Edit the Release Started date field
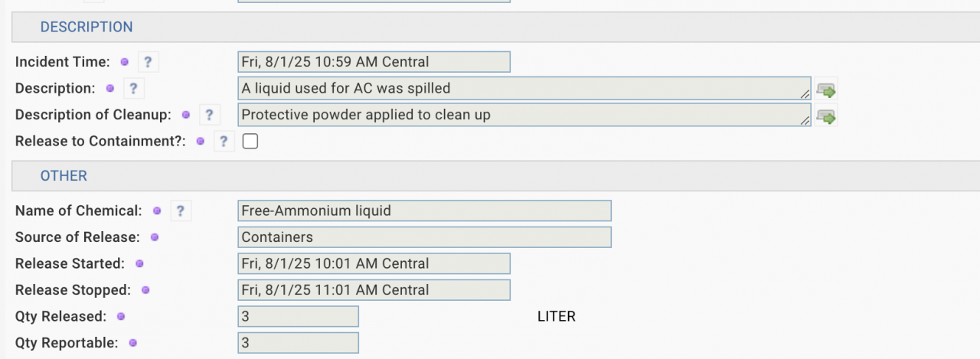The width and height of the screenshot is (980, 359). pos(374,263)
